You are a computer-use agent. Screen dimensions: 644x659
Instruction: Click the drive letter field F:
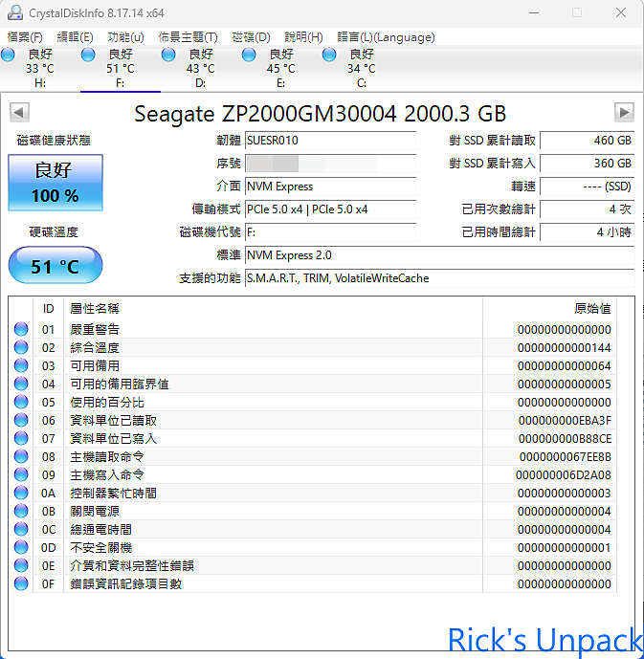[x=331, y=232]
